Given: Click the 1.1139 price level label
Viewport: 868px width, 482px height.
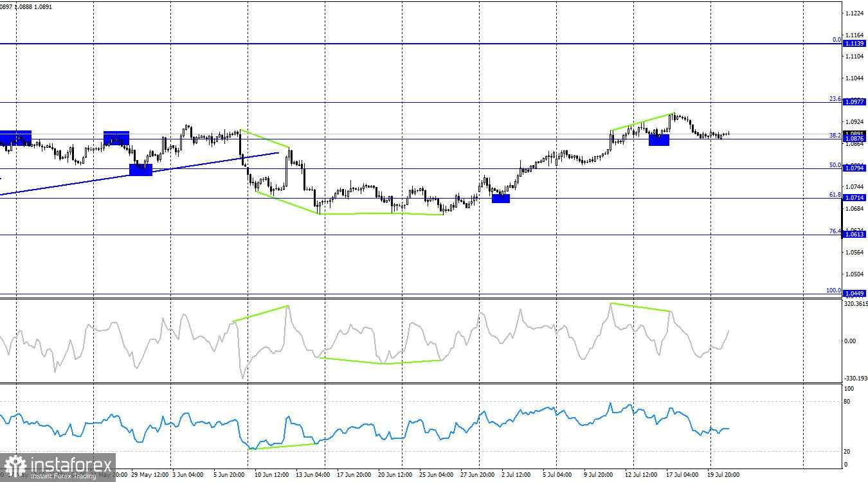Looking at the screenshot, I should pyautogui.click(x=854, y=43).
